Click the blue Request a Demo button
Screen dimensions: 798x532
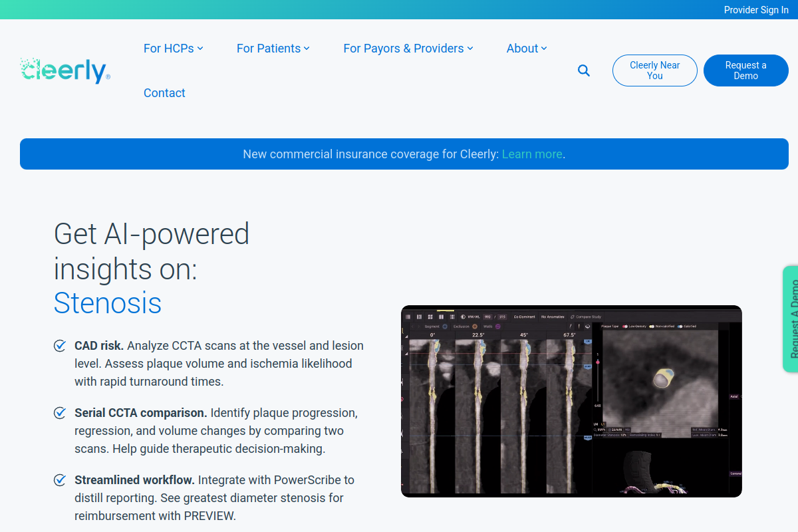pyautogui.click(x=746, y=70)
